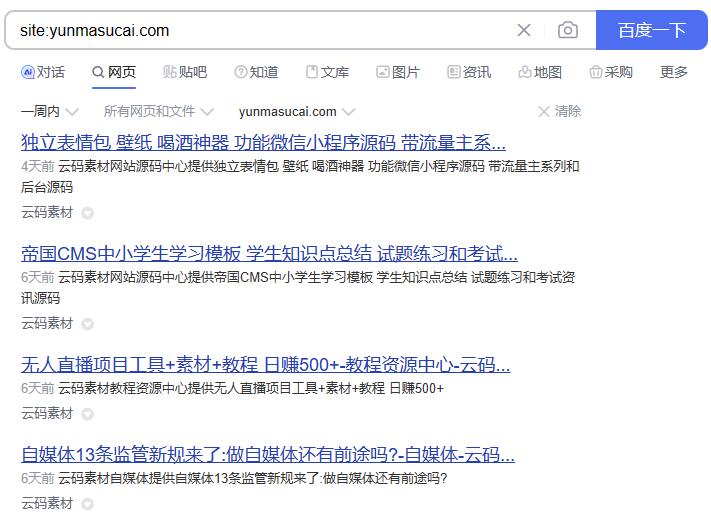Open the 独立表情包 壁纸 result link
The width and height of the screenshot is (711, 515).
click(x=263, y=142)
